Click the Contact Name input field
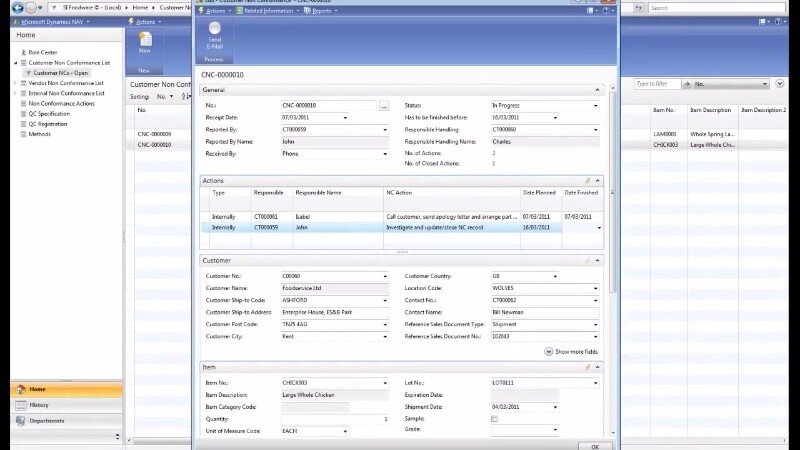 point(543,312)
